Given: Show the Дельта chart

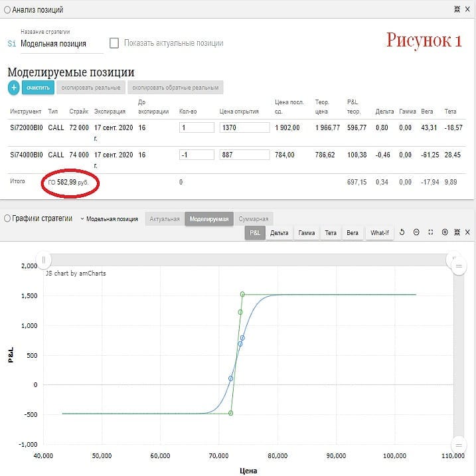Looking at the screenshot, I should click(x=279, y=233).
